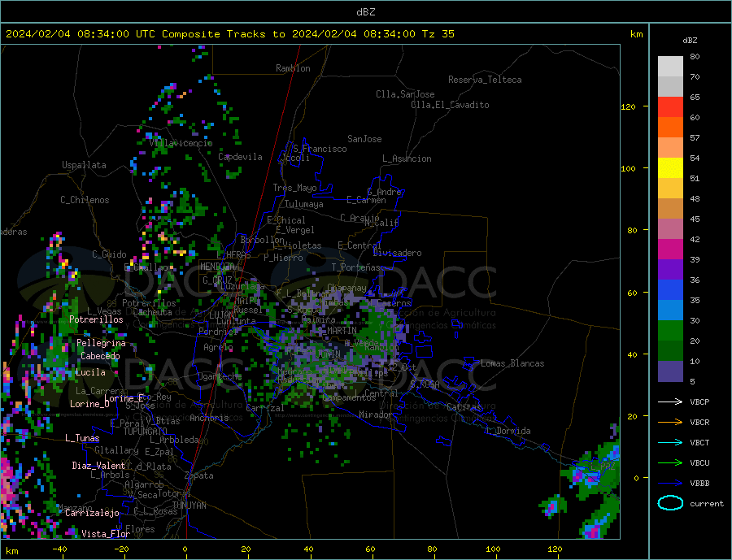Click the Carrizal place label
Image resolution: width=732 pixels, height=560 pixels.
point(264,408)
